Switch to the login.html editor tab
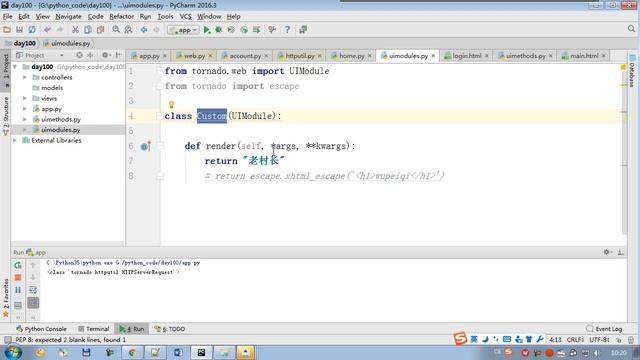Viewport: 640px width, 360px height. [x=466, y=56]
